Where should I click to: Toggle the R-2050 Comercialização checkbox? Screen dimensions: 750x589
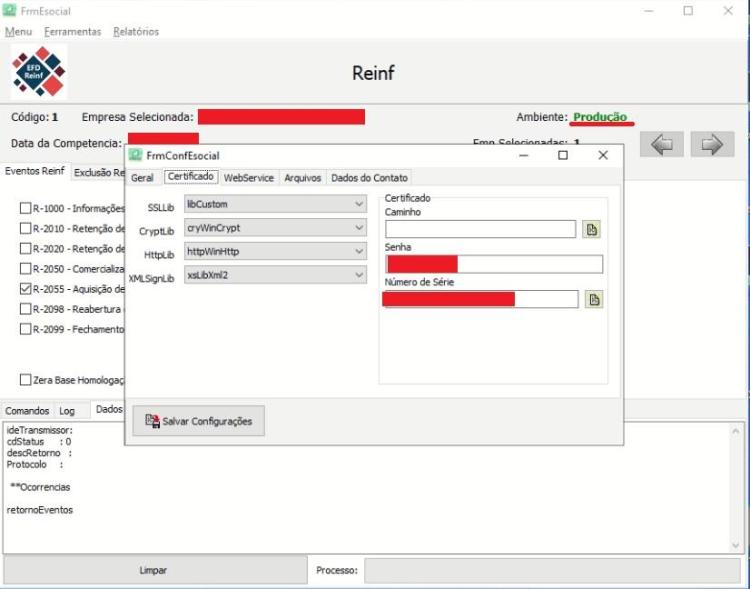[25, 268]
